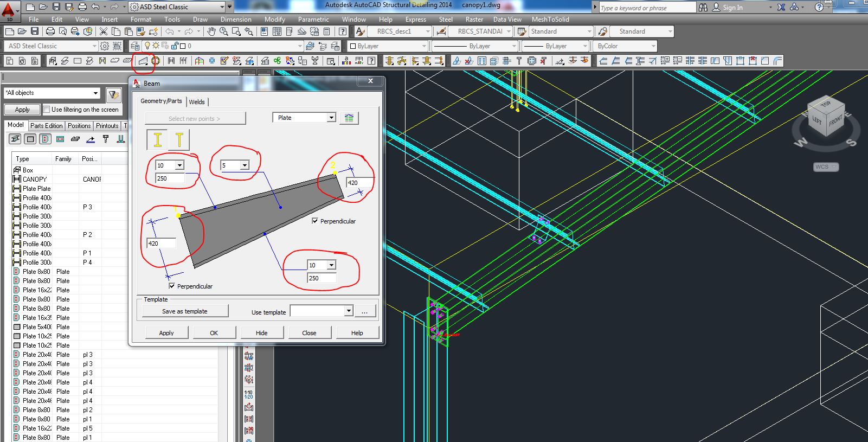868x442 pixels.
Task: Click the filter funnel icon in Object Inspector
Action: pos(113,95)
